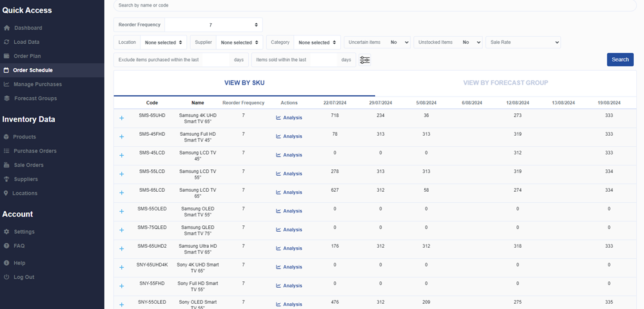The image size is (644, 309).
Task: Click the Dashboard home icon in sidebar
Action: 6,28
